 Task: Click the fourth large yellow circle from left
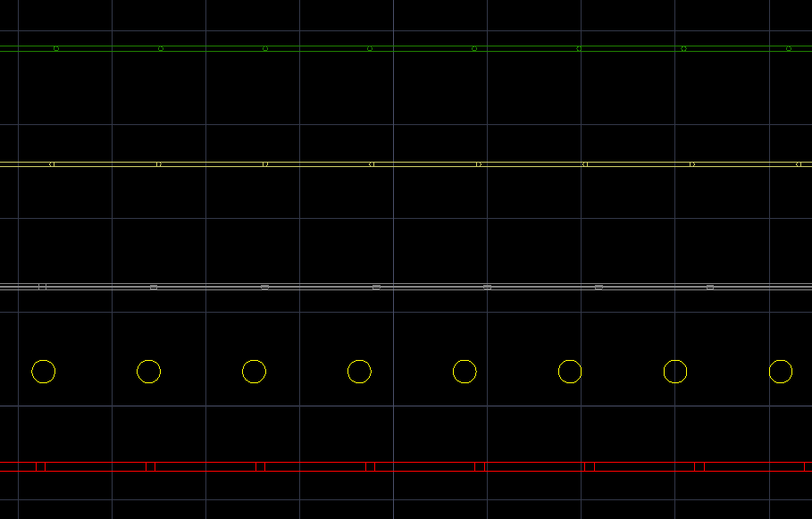pos(359,372)
